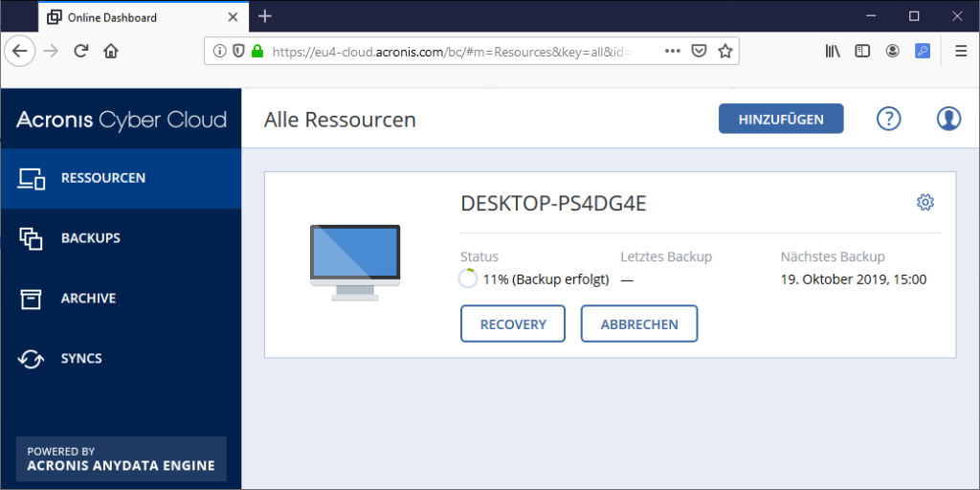Click the Backups stacked squares icon
Viewport: 980px width, 490px height.
31,238
